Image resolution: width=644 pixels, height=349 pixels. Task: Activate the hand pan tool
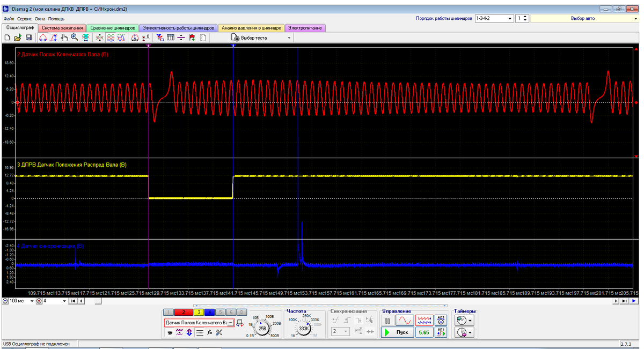click(x=64, y=38)
